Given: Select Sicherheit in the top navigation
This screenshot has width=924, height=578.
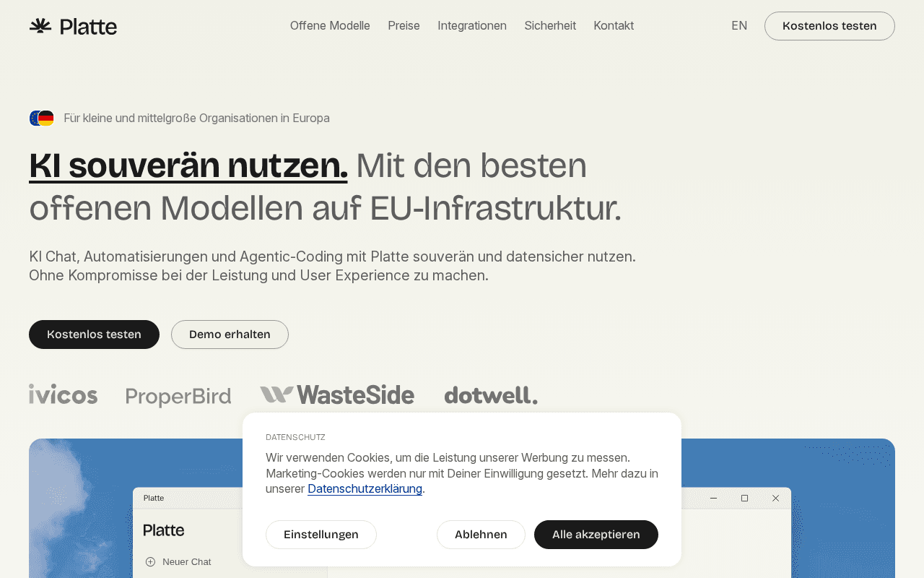Looking at the screenshot, I should point(550,26).
